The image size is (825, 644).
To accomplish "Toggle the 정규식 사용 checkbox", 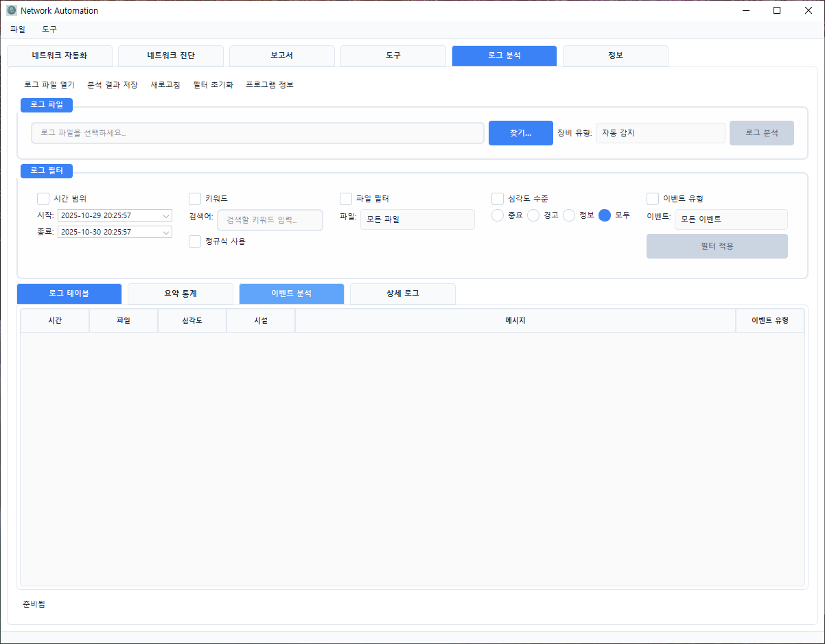I will tap(195, 241).
